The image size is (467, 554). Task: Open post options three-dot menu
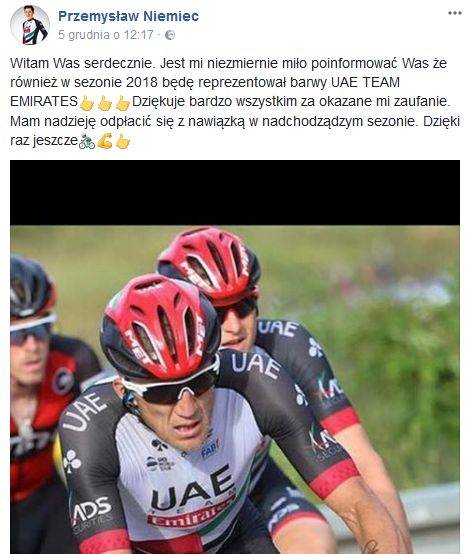[x=455, y=13]
